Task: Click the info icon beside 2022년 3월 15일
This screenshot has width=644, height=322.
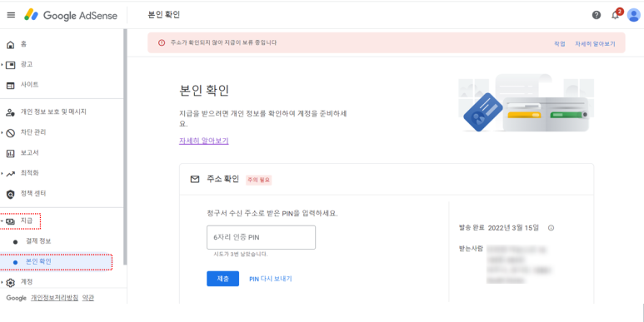Action: click(552, 228)
